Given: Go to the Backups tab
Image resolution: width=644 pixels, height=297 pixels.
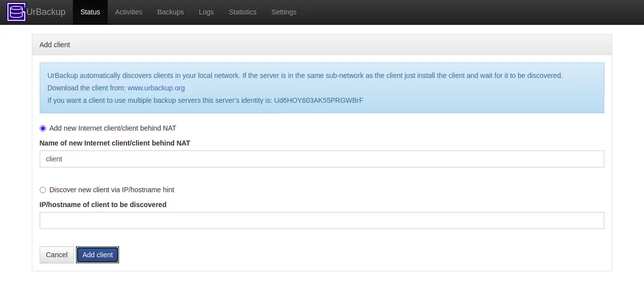Looking at the screenshot, I should (x=171, y=12).
